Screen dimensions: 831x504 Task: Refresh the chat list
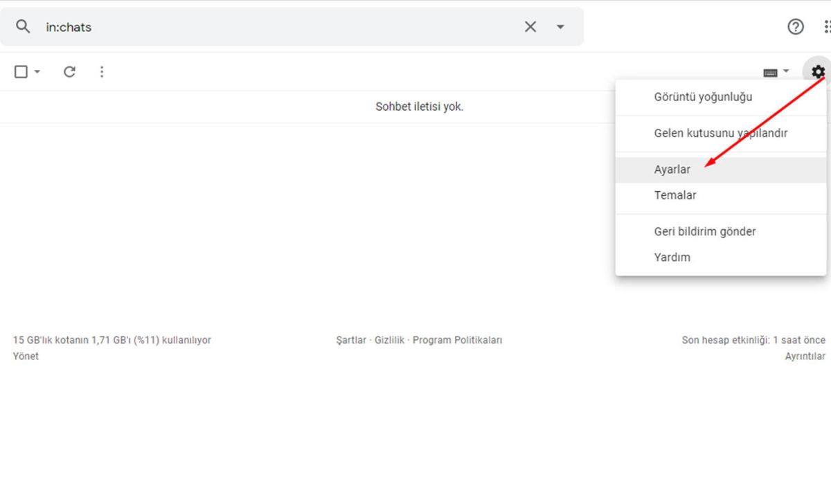[69, 71]
